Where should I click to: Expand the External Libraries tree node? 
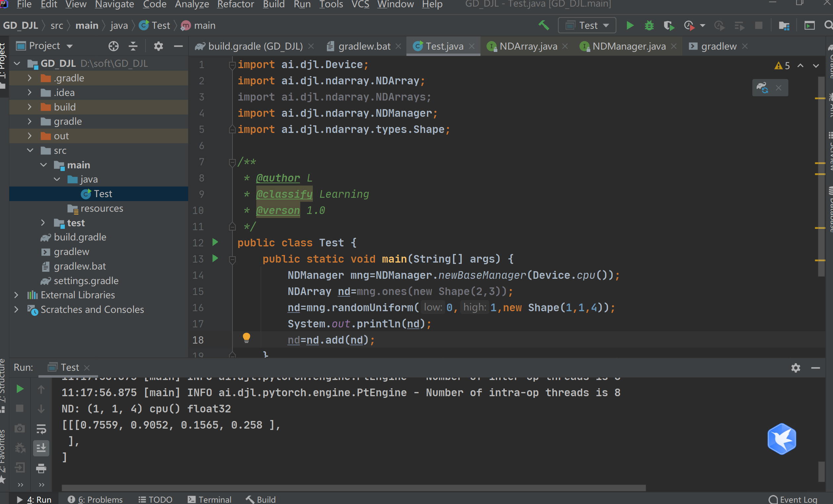click(16, 295)
